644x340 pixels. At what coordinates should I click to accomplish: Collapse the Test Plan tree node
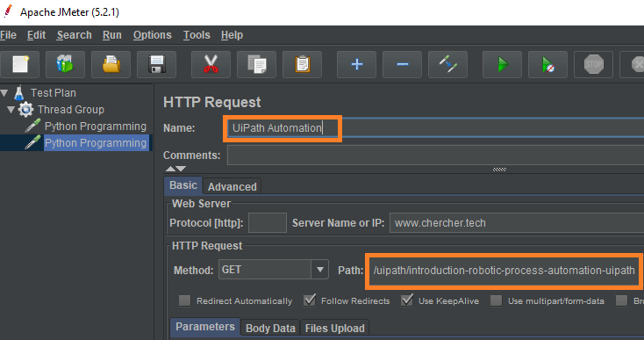[4, 93]
